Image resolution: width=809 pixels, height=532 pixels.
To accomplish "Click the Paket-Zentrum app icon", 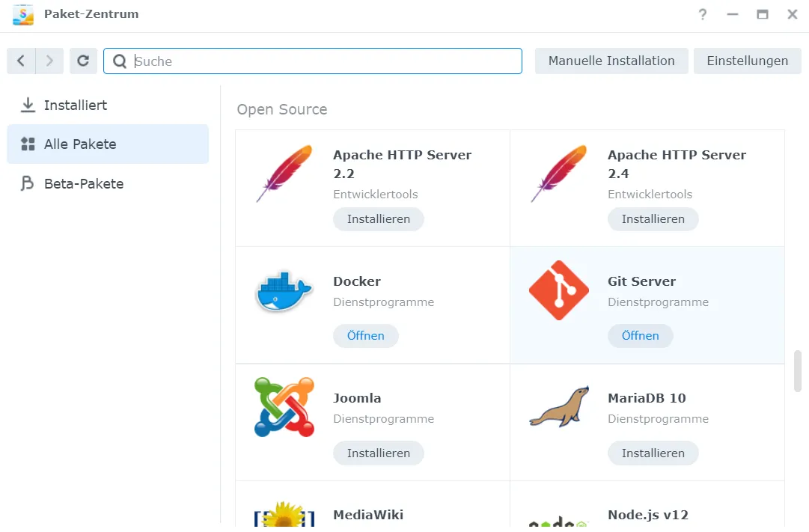I will 23,14.
